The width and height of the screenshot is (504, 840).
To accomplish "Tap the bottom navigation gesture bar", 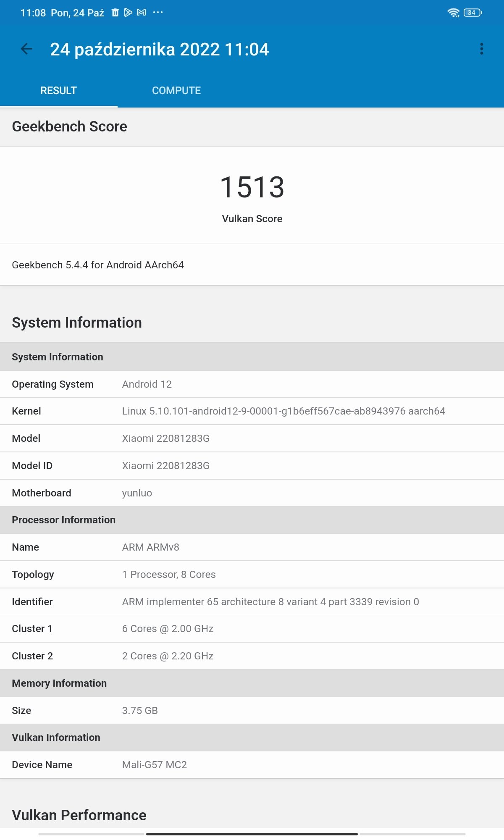I will click(x=252, y=834).
